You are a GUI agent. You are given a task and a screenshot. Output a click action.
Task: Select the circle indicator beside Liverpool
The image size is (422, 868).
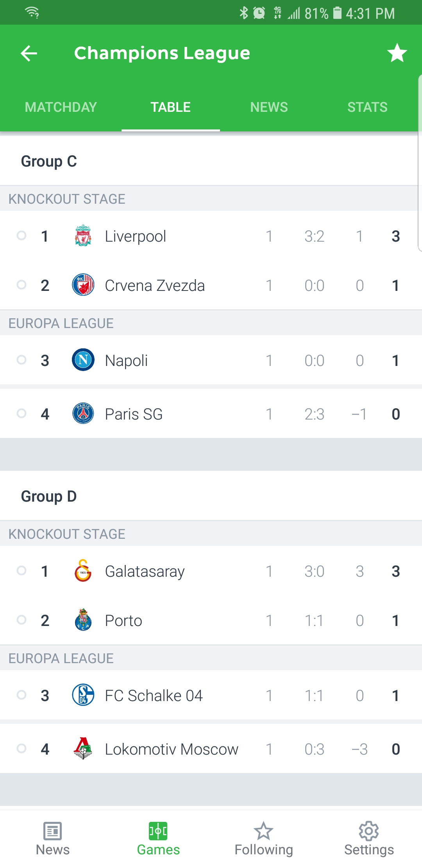tap(22, 235)
